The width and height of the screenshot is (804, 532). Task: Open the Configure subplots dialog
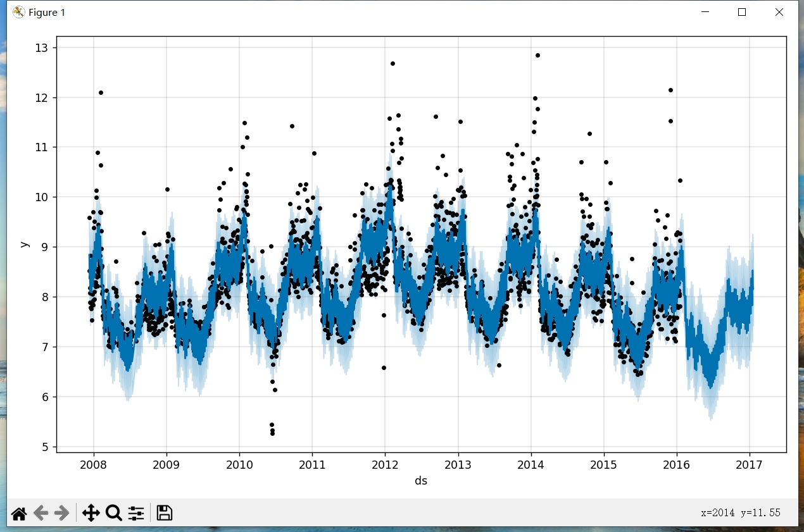(136, 513)
